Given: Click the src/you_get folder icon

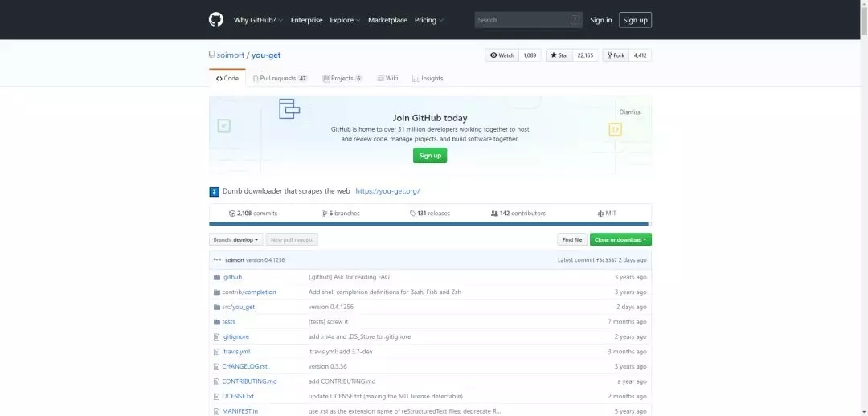Looking at the screenshot, I should pos(217,307).
